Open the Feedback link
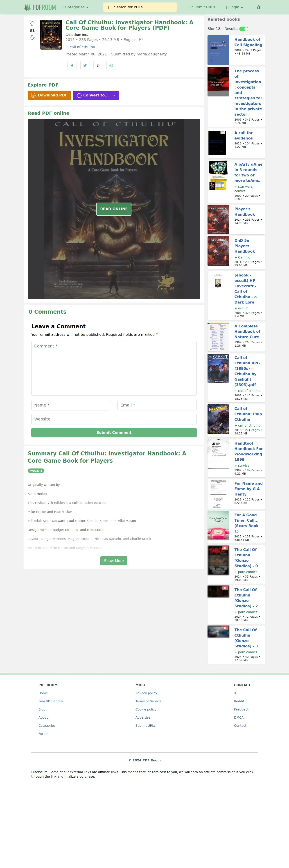 tap(241, 710)
